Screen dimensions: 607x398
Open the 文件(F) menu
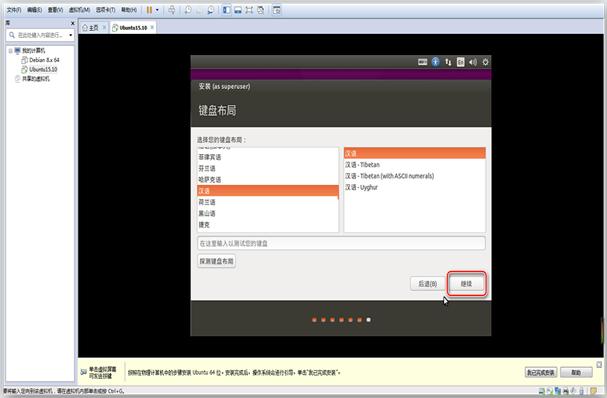pos(14,10)
